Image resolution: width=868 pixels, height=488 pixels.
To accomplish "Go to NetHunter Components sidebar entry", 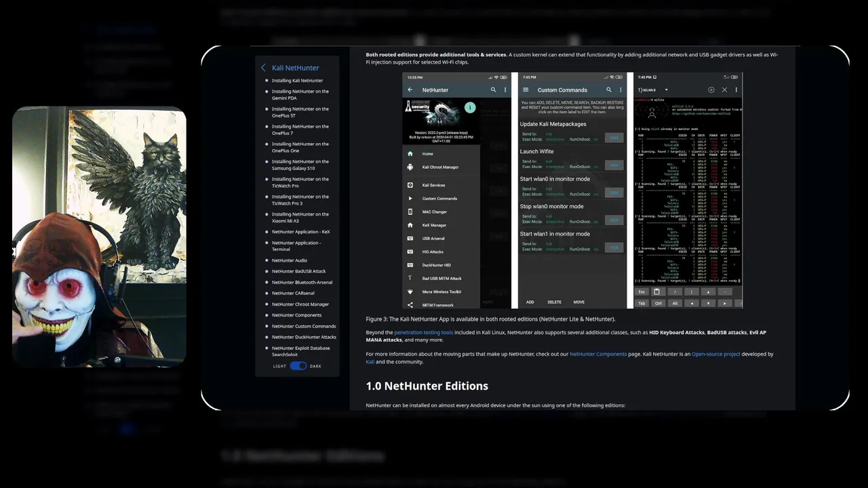I will pyautogui.click(x=297, y=315).
